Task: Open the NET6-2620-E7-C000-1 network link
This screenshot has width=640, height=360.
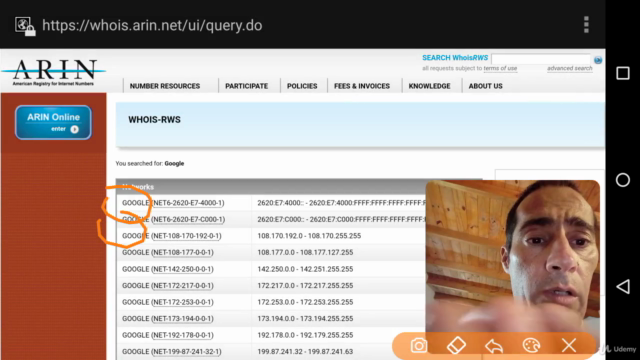Action: click(x=188, y=220)
